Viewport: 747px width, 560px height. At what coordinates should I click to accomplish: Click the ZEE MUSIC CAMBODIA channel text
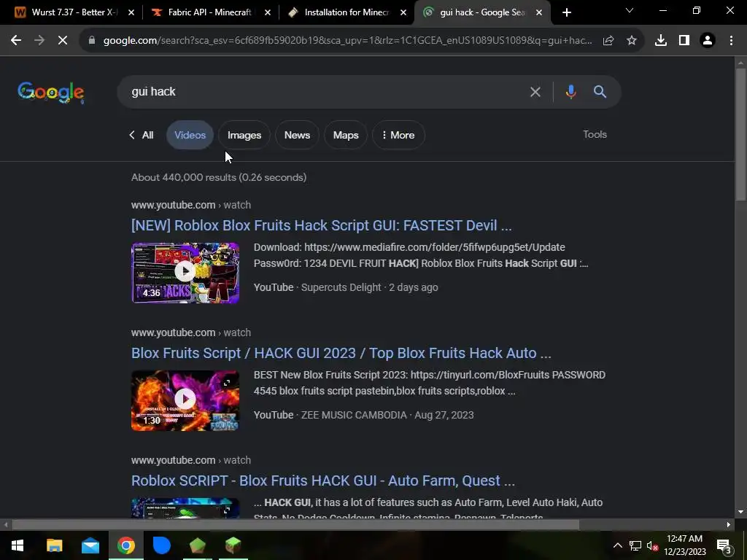coord(354,415)
